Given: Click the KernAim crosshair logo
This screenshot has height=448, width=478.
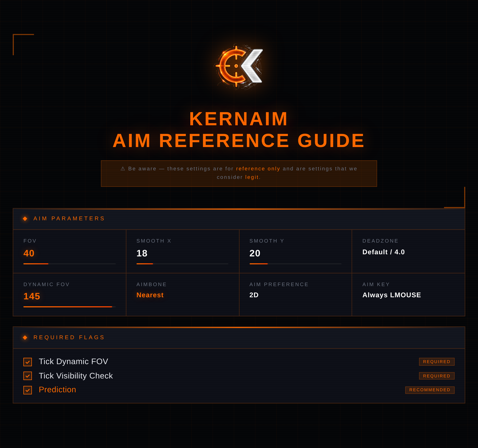Looking at the screenshot, I should coord(239,66).
